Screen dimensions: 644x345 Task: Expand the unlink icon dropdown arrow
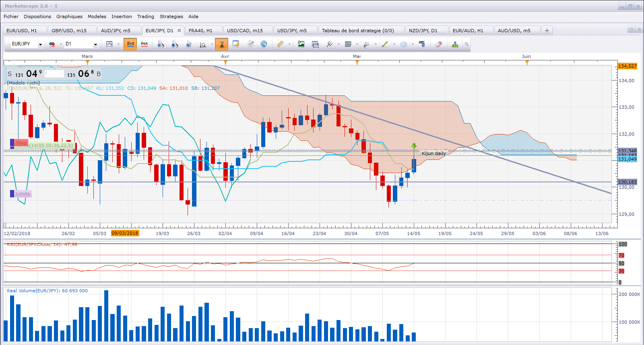point(61,44)
